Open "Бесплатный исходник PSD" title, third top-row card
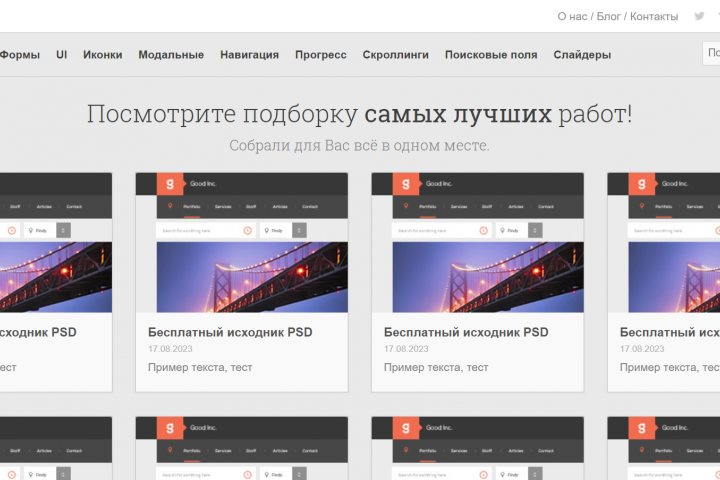 [x=466, y=332]
